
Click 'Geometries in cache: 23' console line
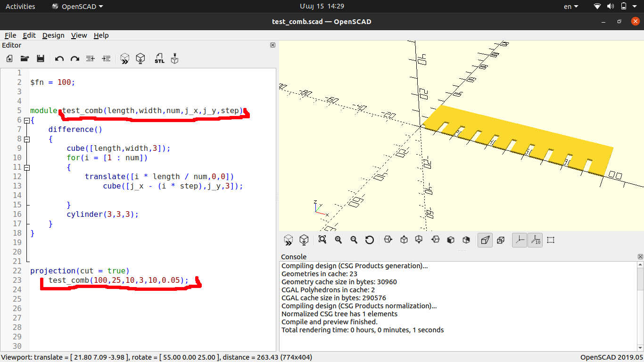pyautogui.click(x=319, y=274)
